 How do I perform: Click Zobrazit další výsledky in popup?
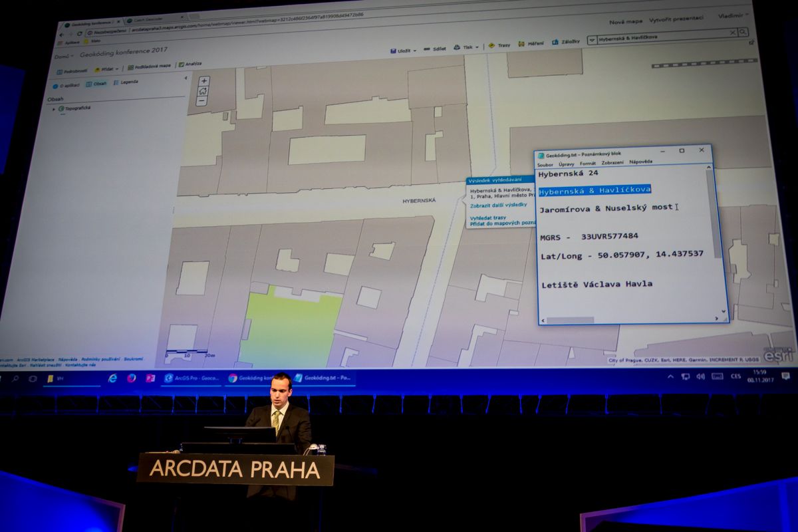(x=498, y=205)
